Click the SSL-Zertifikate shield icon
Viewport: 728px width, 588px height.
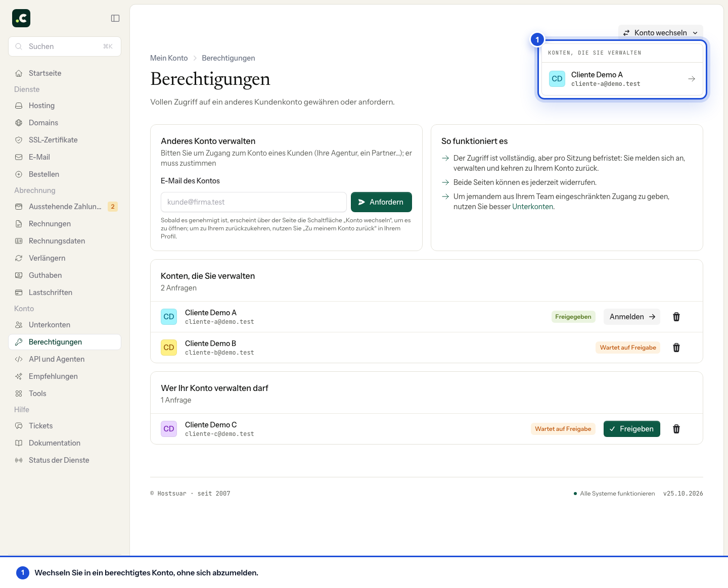(19, 140)
